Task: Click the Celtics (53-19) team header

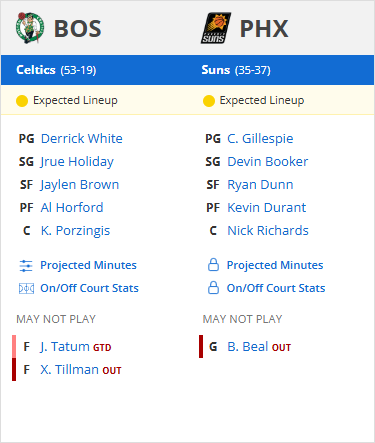Action: (x=56, y=70)
